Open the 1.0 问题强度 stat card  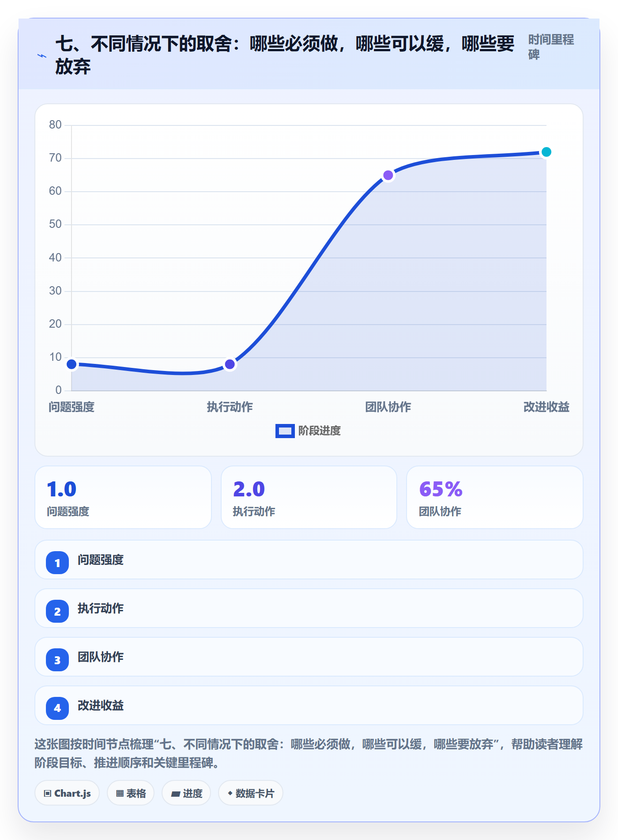pos(123,497)
